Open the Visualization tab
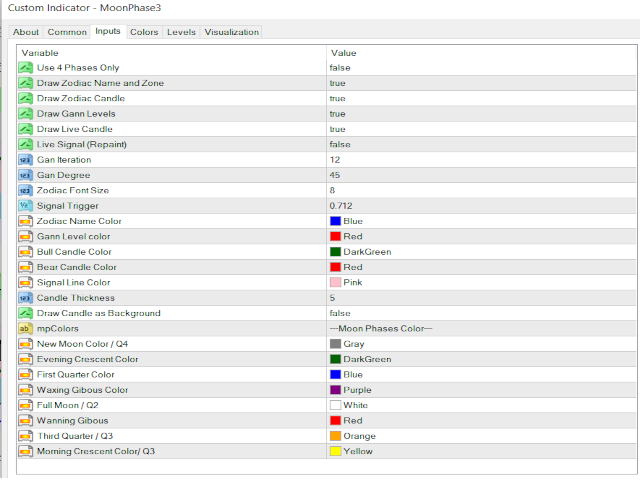 coord(231,32)
